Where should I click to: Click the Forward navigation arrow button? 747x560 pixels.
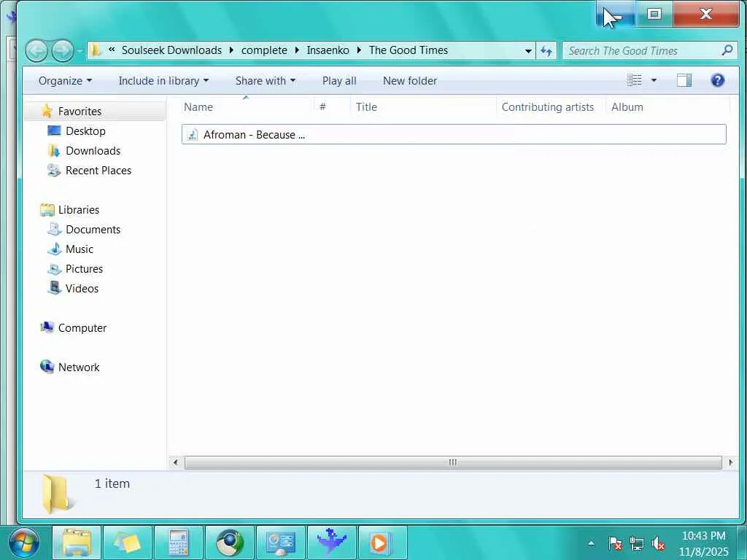(x=63, y=50)
